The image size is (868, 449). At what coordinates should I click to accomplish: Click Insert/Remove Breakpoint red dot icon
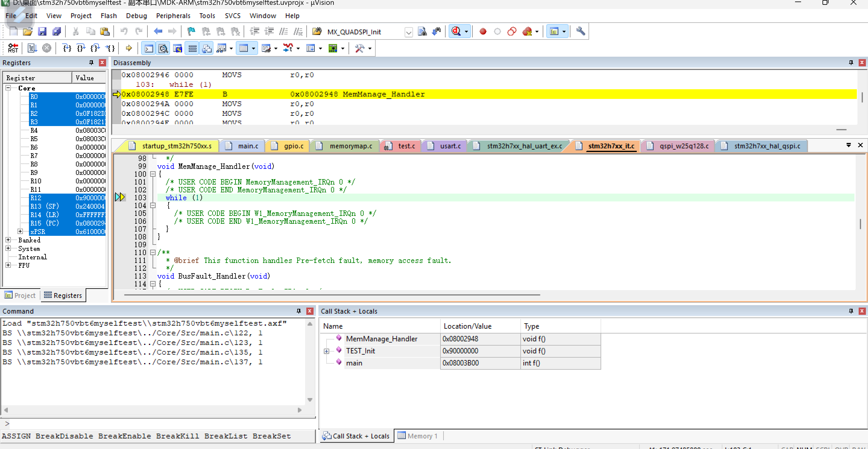click(482, 32)
